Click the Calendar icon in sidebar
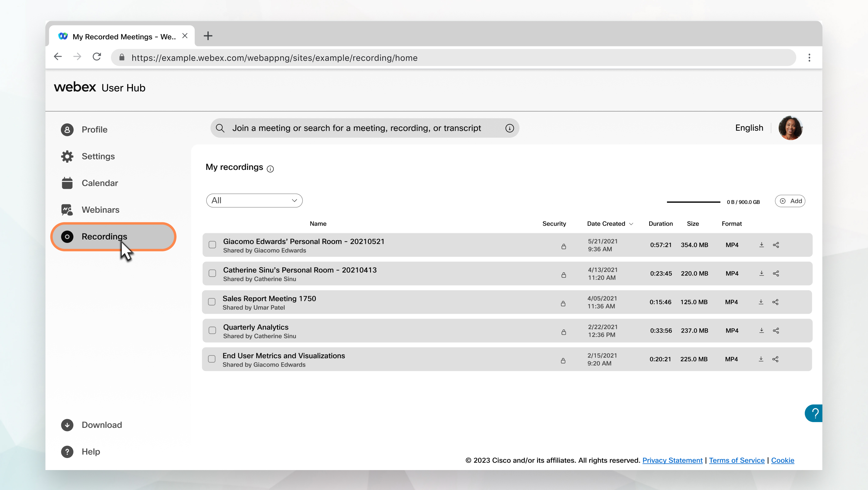Viewport: 868px width, 490px height. (67, 183)
